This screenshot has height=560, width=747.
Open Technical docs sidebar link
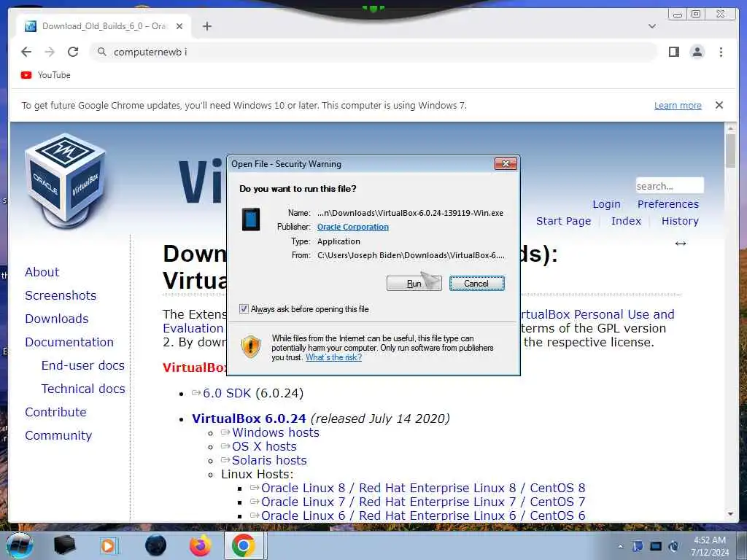click(83, 389)
